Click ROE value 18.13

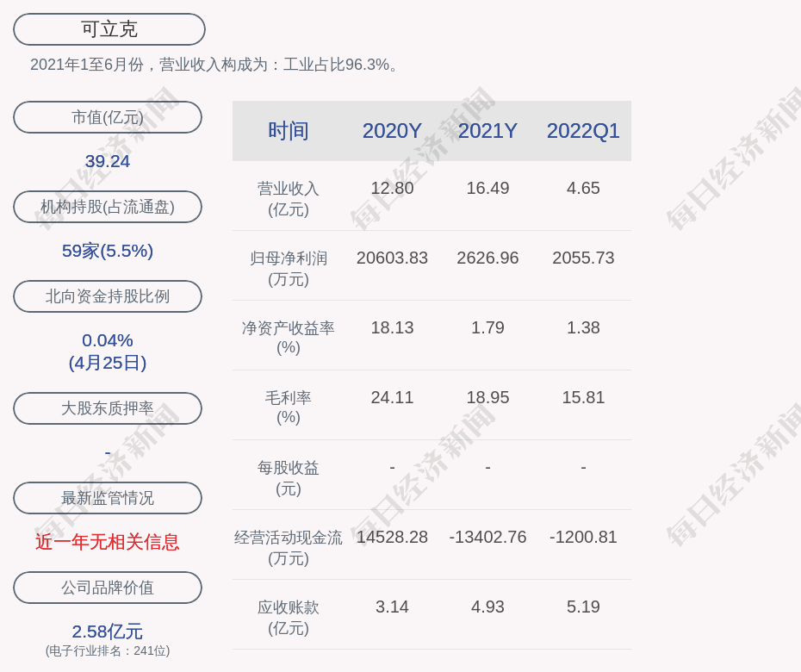coord(392,327)
